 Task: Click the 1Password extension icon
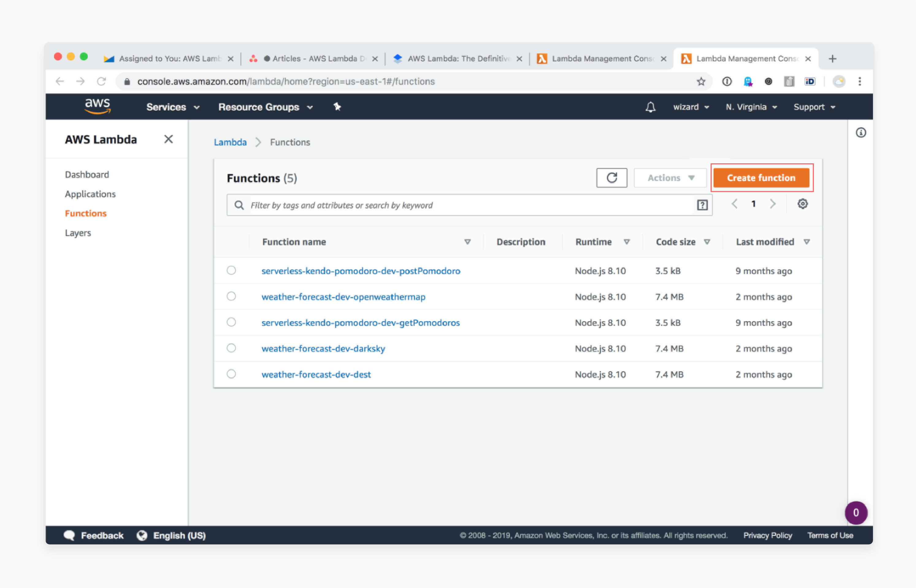[727, 81]
